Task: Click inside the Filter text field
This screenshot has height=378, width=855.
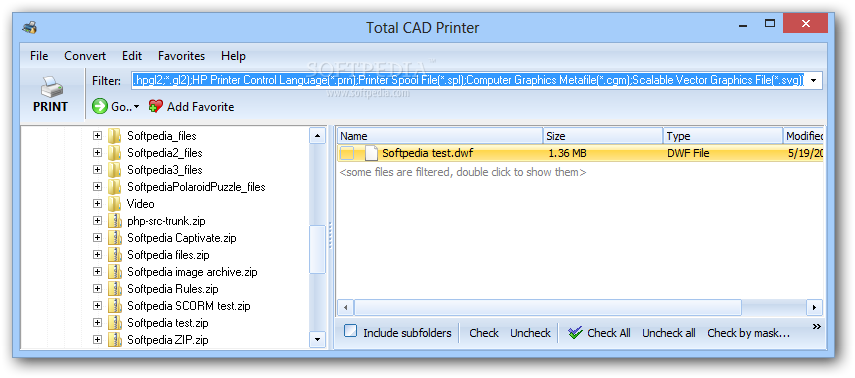Action: [x=468, y=81]
